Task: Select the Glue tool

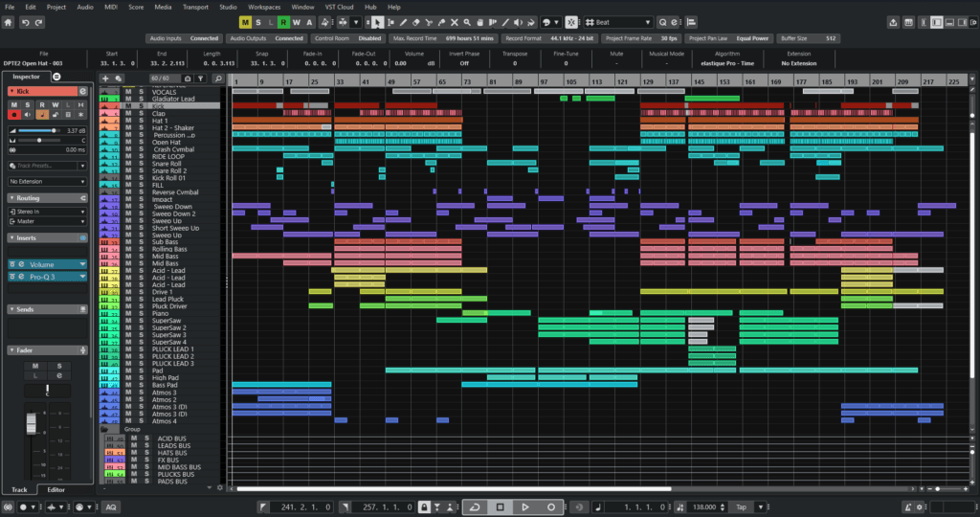Action: pyautogui.click(x=441, y=23)
